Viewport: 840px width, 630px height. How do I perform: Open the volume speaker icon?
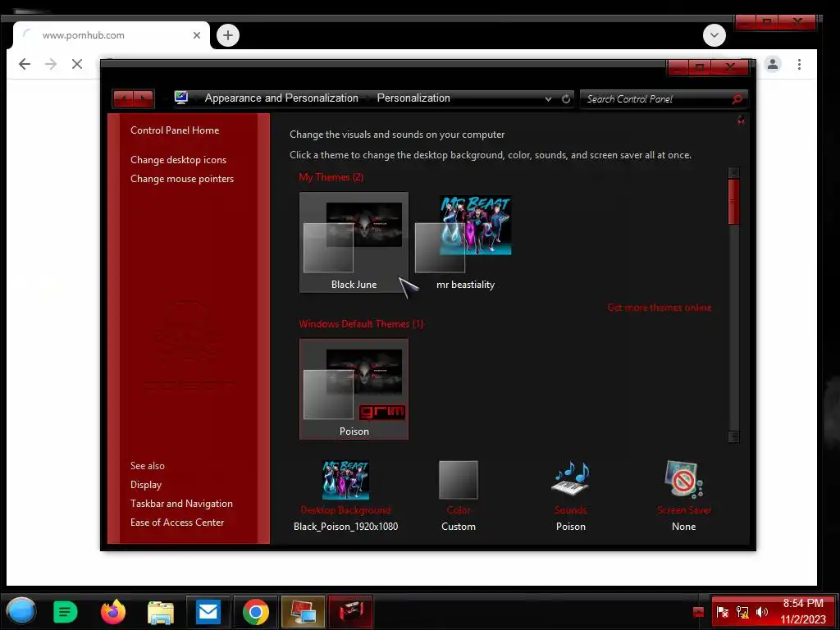click(762, 612)
